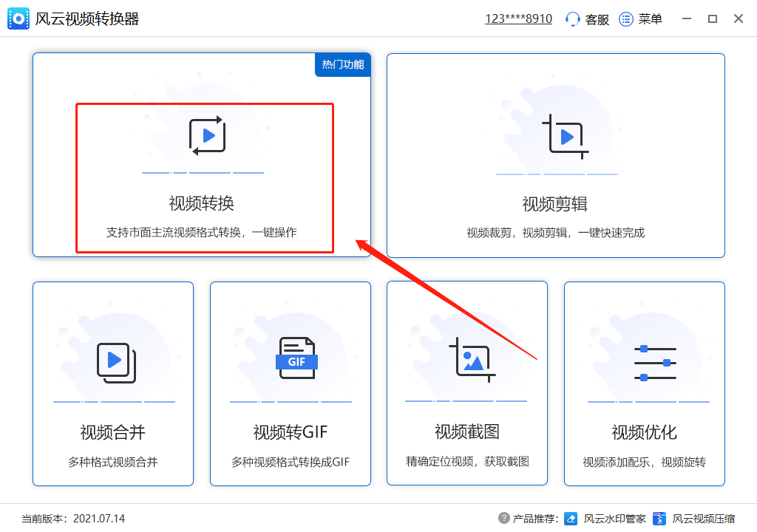Viewport: 757px width, 532px height.
Task: Open the 视频转换 video convert icon
Action: [x=208, y=136]
